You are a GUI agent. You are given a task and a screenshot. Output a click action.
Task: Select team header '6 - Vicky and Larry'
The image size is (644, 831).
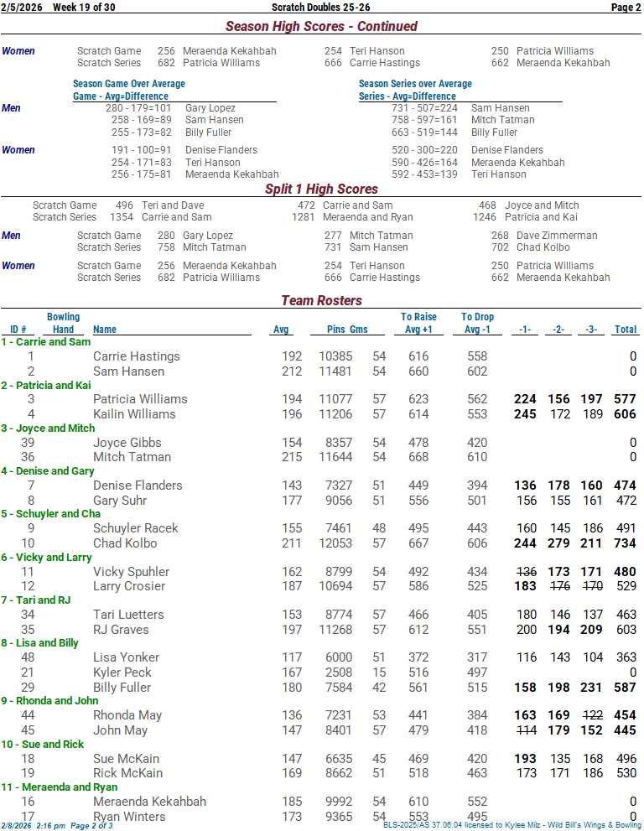coord(46,558)
